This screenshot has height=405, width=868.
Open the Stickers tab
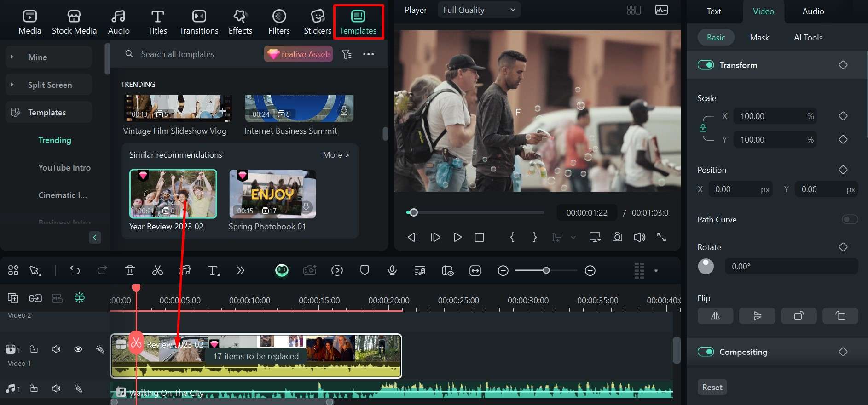pos(318,22)
